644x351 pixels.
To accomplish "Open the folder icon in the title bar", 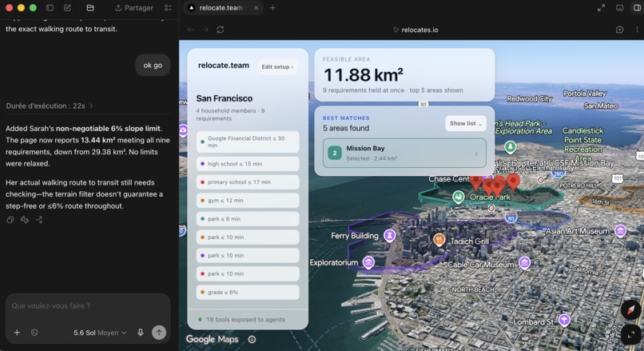I will 90,8.
